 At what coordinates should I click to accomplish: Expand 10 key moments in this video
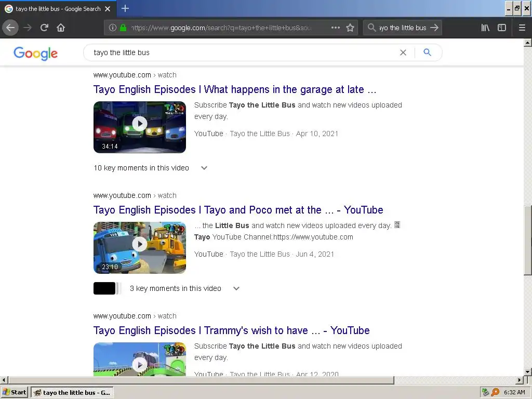click(x=150, y=168)
